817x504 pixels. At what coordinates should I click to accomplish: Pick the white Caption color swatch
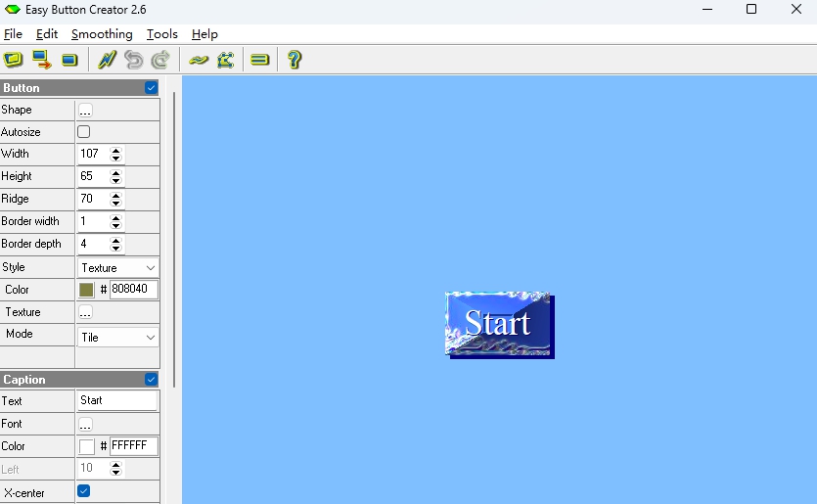click(86, 446)
